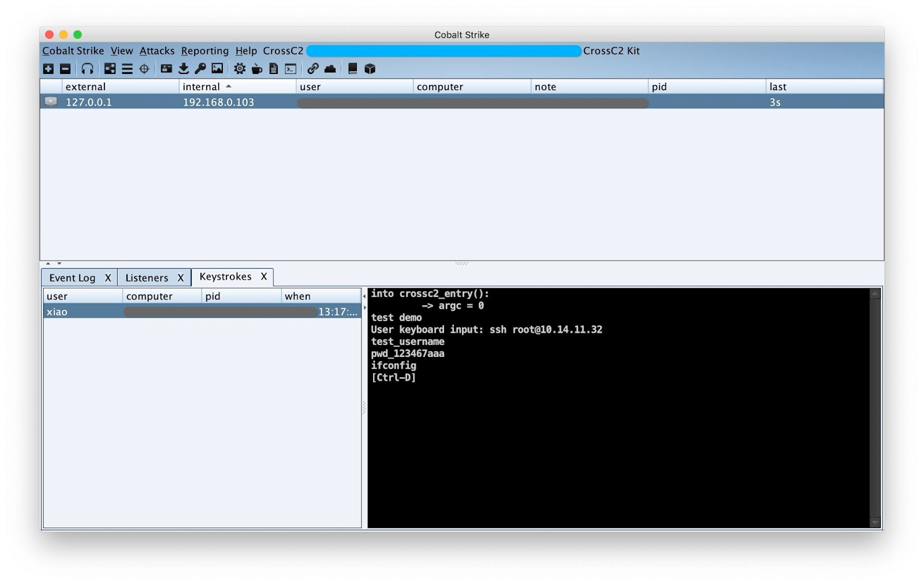Open credentials card icon in toolbar
The image size is (924, 584).
[x=166, y=69]
